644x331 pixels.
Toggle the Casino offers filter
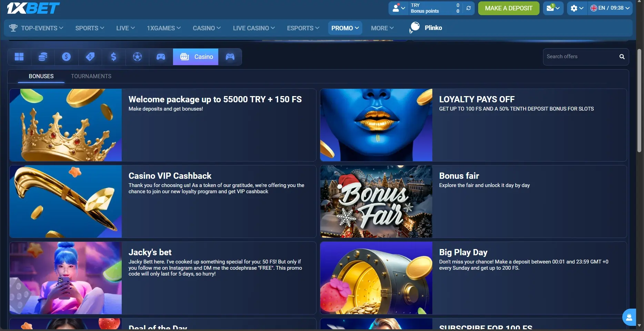click(195, 56)
